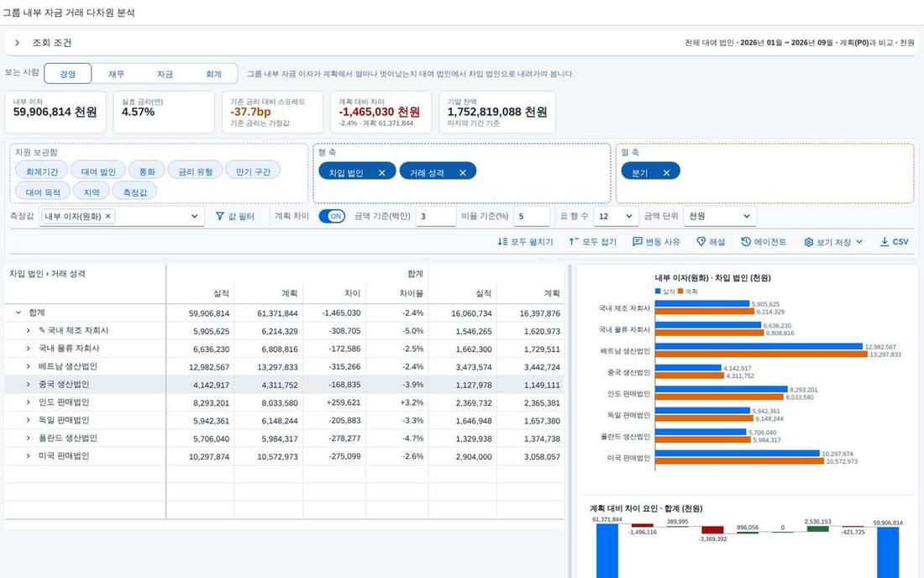Click the 통화 dimension chip

click(x=147, y=171)
